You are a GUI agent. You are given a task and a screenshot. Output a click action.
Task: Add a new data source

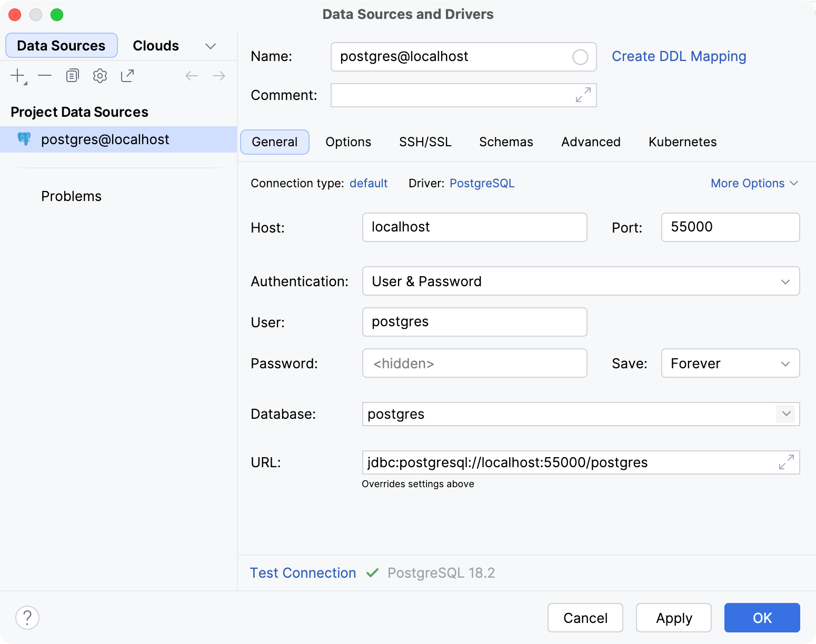[17, 76]
